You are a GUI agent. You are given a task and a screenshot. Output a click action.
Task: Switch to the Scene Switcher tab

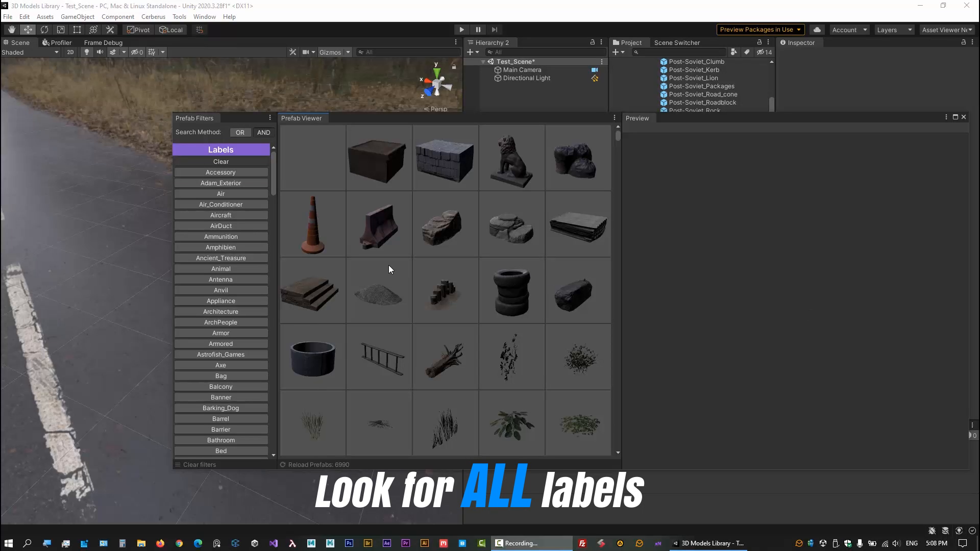pyautogui.click(x=677, y=42)
